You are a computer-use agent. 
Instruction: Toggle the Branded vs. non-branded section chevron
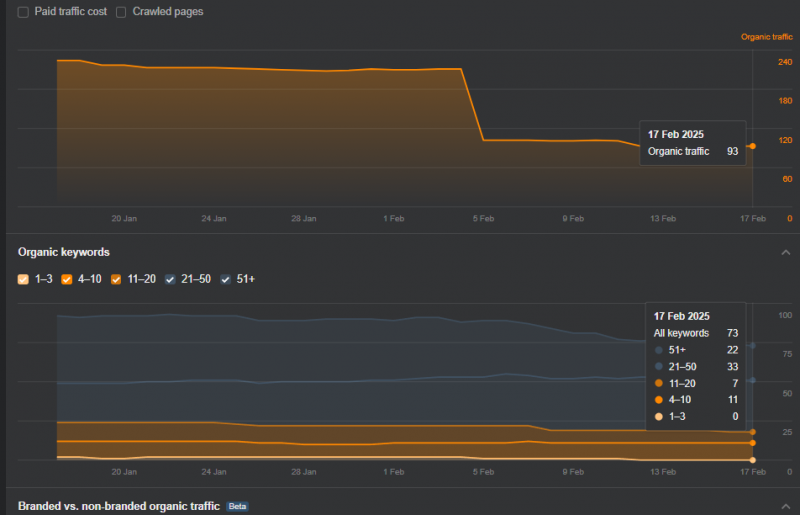785,506
